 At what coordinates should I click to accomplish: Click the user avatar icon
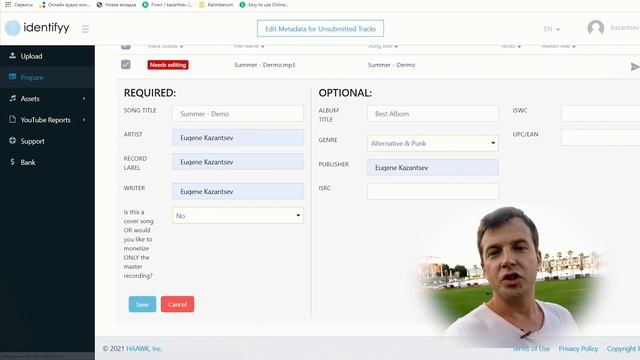point(596,28)
